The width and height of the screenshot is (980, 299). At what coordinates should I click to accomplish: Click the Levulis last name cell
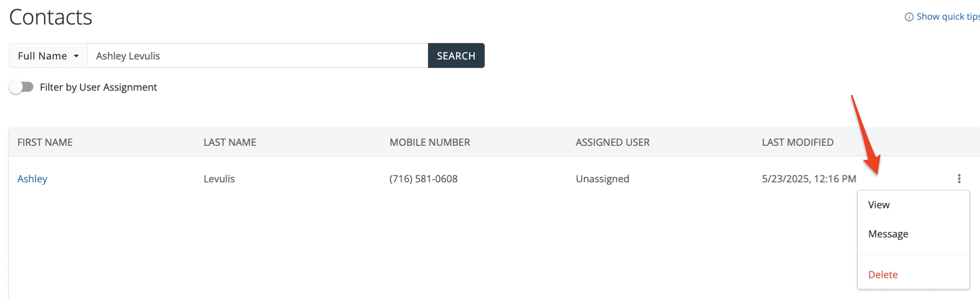[219, 179]
